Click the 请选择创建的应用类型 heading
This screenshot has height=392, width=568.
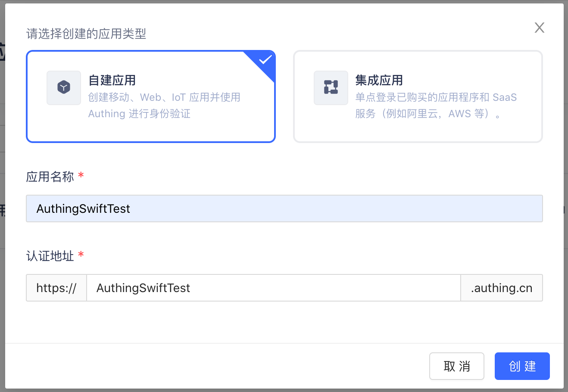tap(86, 34)
